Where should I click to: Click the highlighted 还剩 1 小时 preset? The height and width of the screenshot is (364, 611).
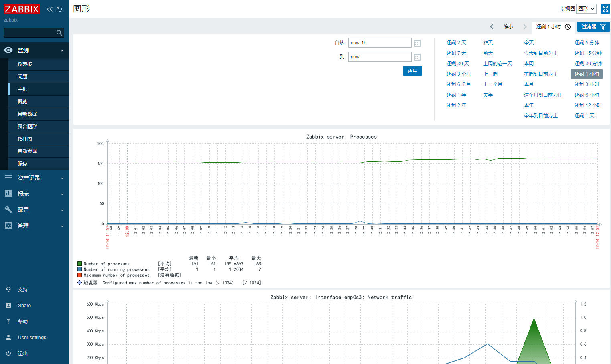[x=587, y=74]
